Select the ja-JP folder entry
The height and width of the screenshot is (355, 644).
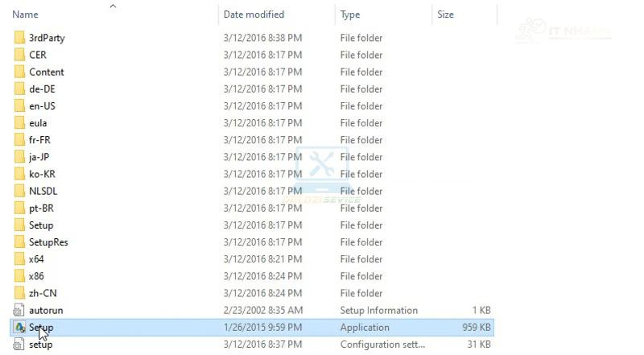[253, 157]
